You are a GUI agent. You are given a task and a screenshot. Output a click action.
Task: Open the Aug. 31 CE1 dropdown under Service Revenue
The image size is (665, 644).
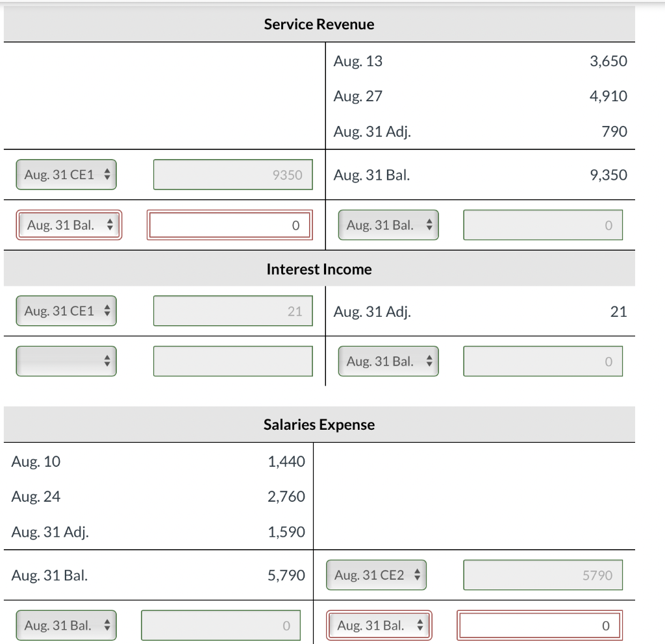pos(65,174)
